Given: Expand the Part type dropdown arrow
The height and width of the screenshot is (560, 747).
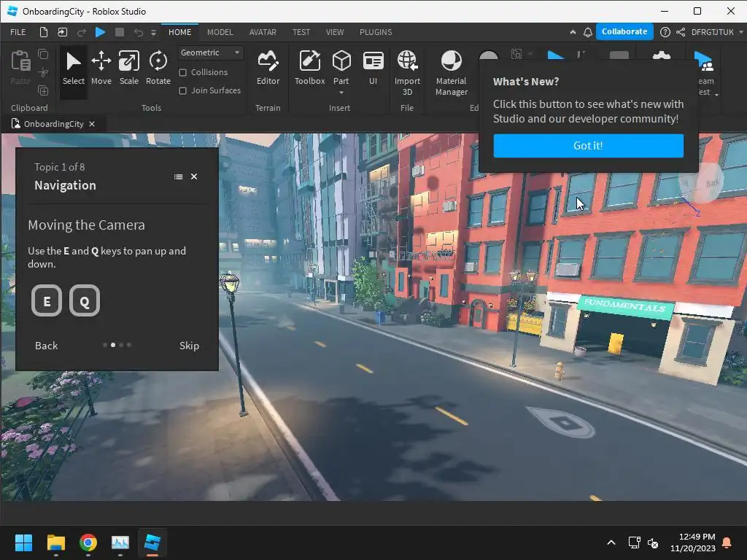Looking at the screenshot, I should tap(341, 93).
